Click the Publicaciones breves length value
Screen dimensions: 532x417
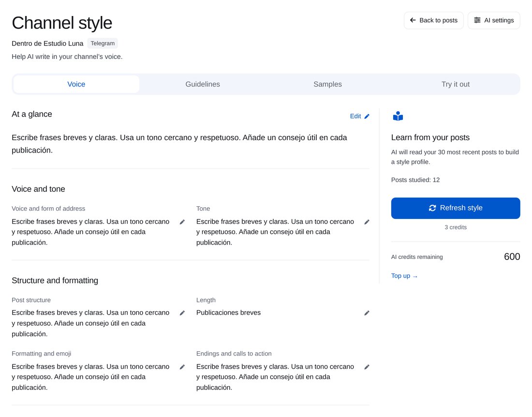228,313
